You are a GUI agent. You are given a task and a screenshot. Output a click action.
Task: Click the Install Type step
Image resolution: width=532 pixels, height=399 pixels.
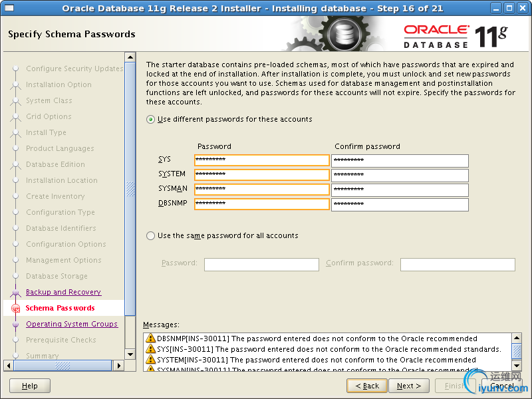[46, 132]
